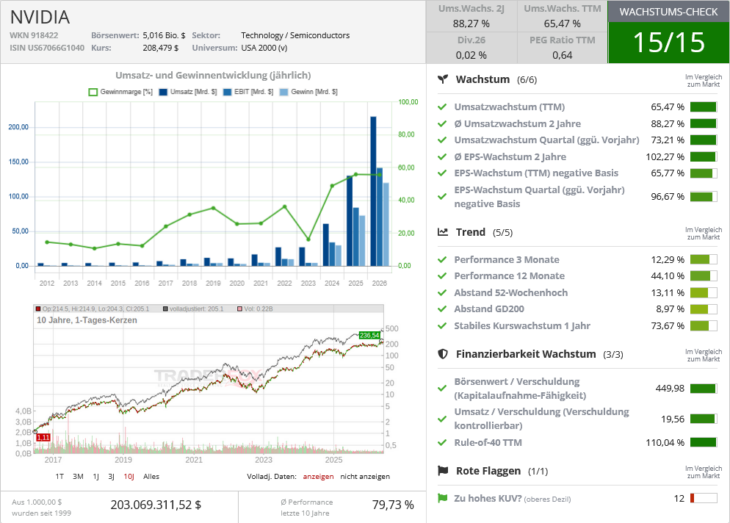Click the Wachstum plant icon
Image resolution: width=730 pixels, height=523 pixels.
(443, 79)
